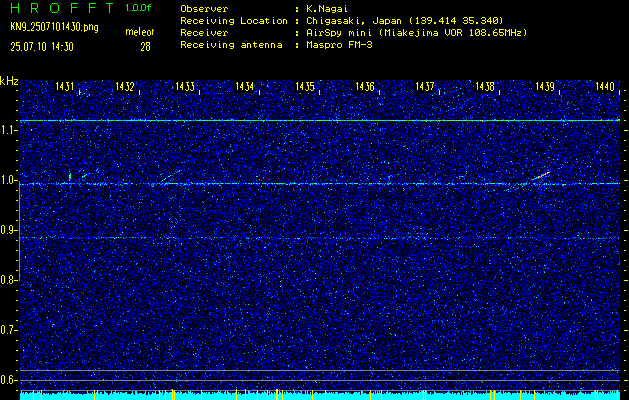Click the 1435 time marker

(305, 86)
